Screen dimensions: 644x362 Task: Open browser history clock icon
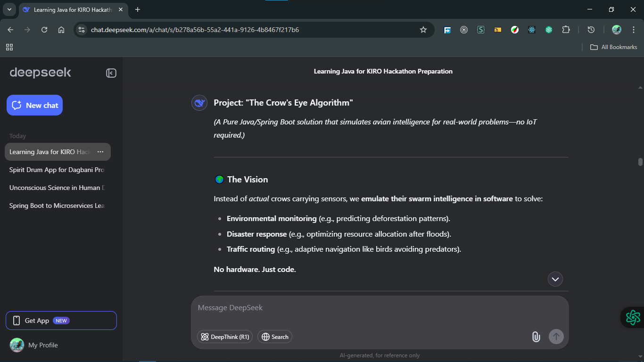591,30
